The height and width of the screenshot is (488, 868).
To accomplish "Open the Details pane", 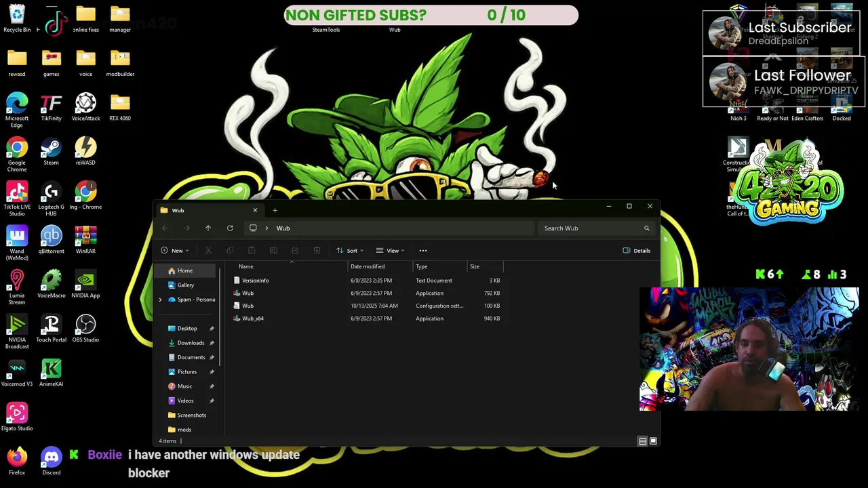I will coord(637,251).
